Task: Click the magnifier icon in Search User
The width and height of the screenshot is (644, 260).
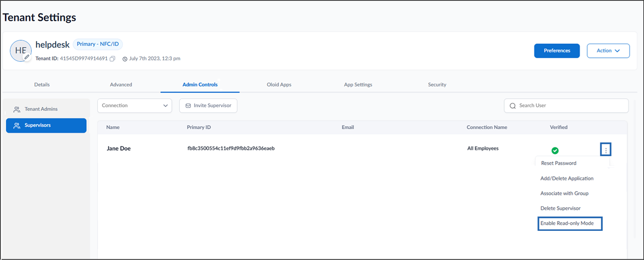Action: (513, 106)
